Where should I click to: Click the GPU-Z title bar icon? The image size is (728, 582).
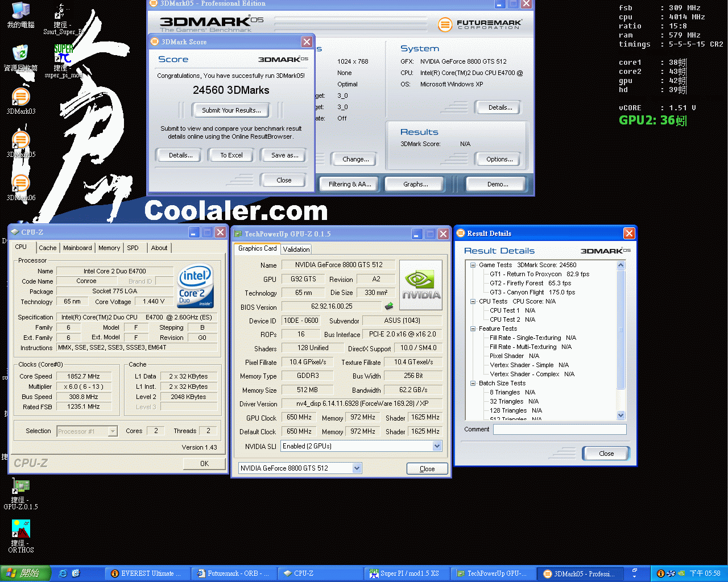pos(238,234)
